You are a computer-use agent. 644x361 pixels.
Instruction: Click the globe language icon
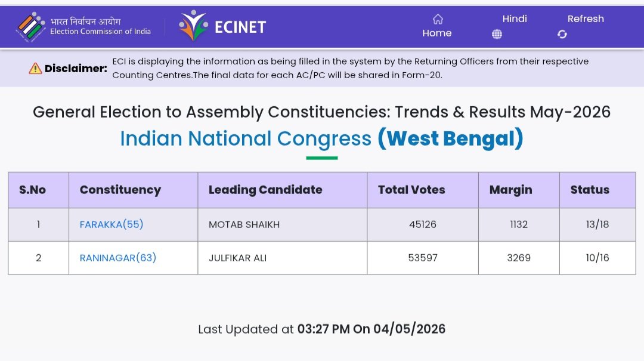pos(497,34)
